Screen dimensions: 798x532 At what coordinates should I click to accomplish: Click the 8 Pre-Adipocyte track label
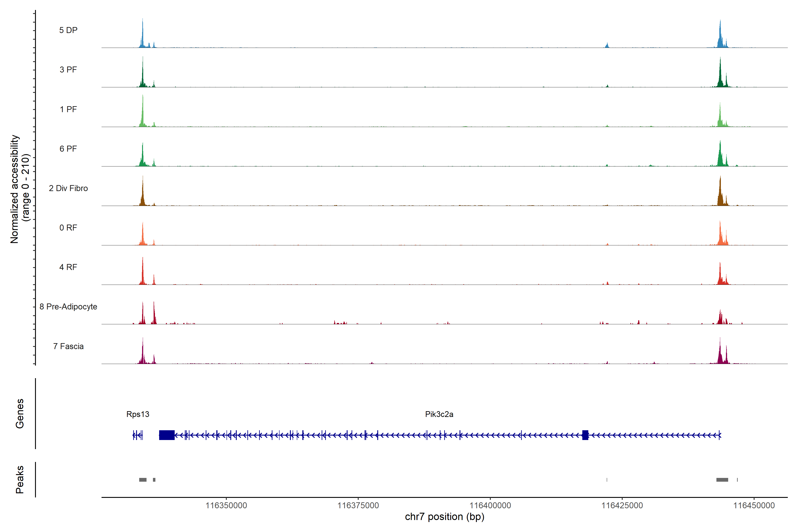pyautogui.click(x=68, y=307)
